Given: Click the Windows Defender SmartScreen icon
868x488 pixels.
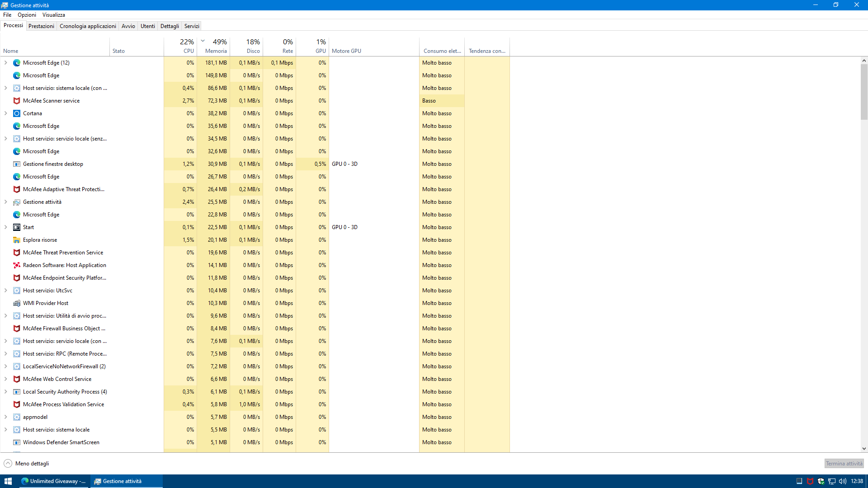Looking at the screenshot, I should pos(17,442).
